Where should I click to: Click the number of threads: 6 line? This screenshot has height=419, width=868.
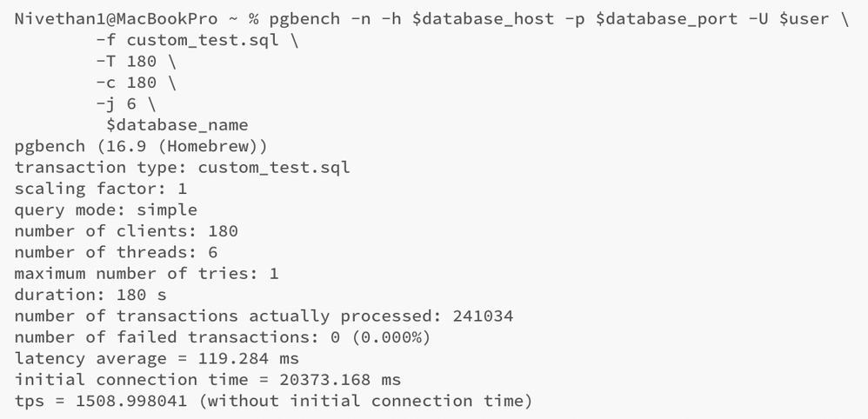(117, 252)
